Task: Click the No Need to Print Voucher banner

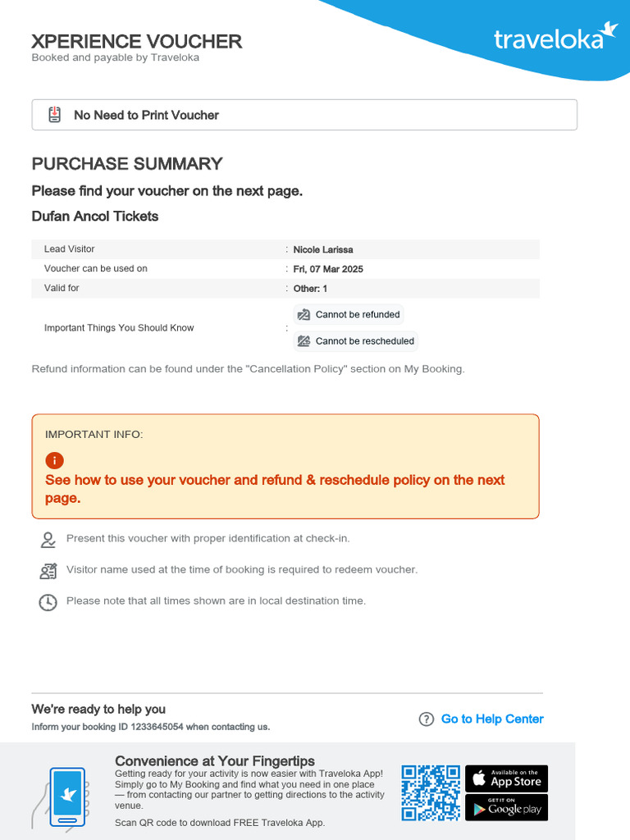Action: [304, 115]
